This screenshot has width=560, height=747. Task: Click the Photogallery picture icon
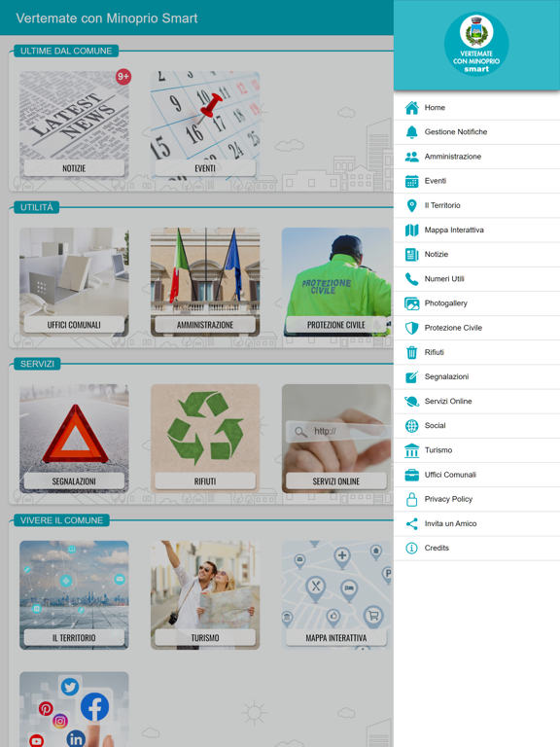tap(411, 303)
